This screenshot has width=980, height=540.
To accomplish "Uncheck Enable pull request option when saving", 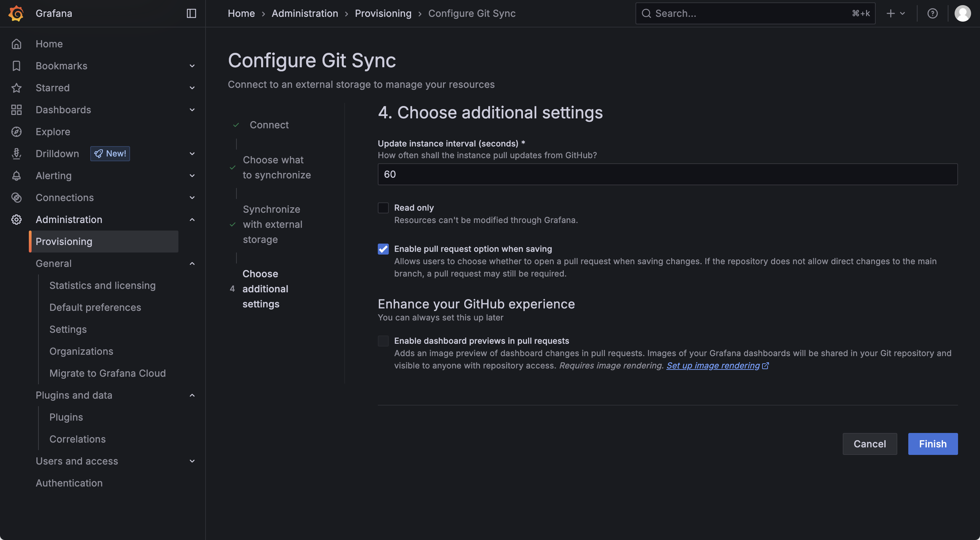I will [x=383, y=249].
